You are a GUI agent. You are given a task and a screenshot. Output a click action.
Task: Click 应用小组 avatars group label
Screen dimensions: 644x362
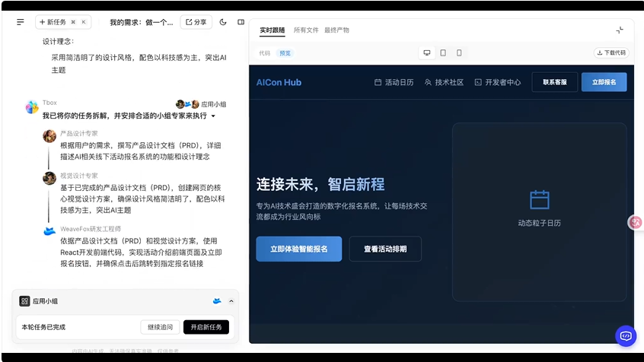201,104
